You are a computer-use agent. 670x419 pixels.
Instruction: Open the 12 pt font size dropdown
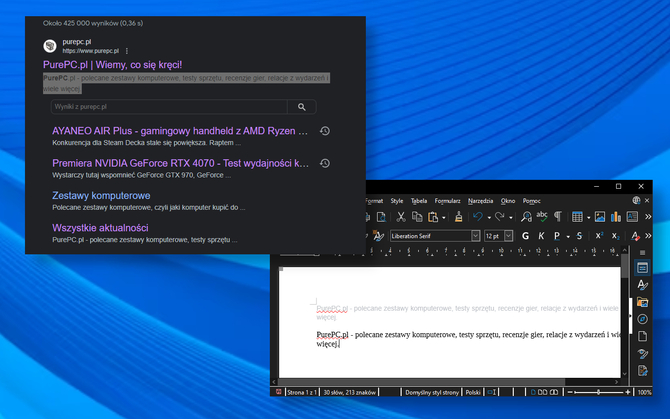[x=508, y=236]
